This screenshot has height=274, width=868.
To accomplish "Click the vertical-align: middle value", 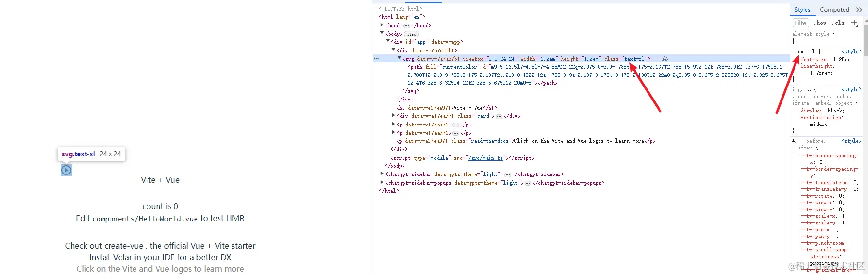I will coord(819,124).
